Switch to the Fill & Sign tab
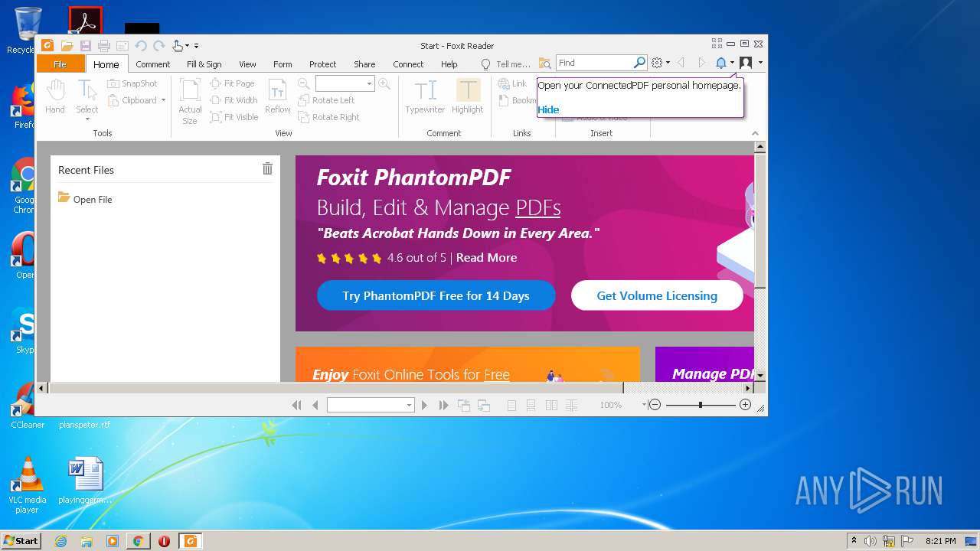980x551 pixels. (x=204, y=64)
